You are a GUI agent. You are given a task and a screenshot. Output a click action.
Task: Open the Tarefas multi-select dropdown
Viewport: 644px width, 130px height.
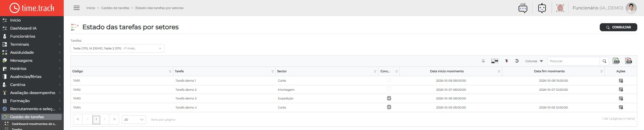117,48
